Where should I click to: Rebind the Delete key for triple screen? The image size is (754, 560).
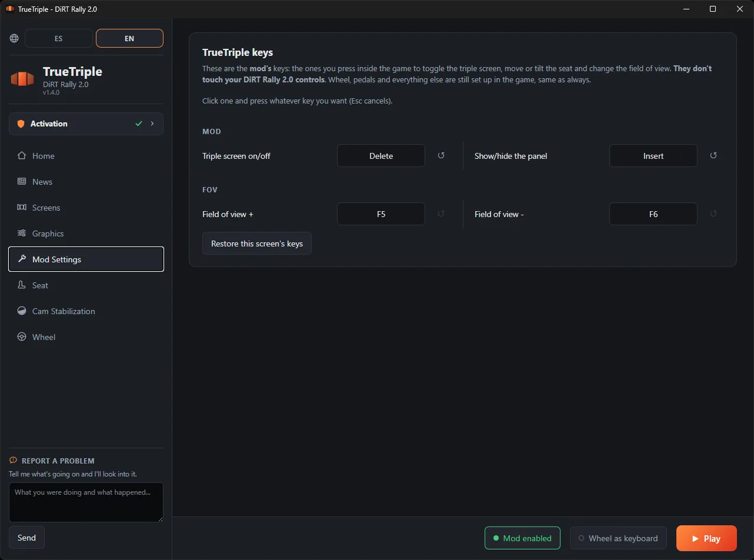[381, 156]
